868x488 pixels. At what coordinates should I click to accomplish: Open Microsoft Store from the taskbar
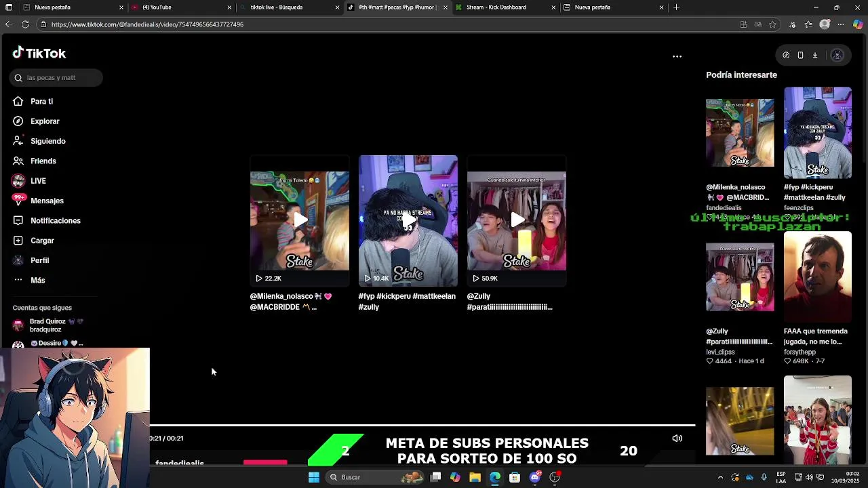pyautogui.click(x=515, y=477)
